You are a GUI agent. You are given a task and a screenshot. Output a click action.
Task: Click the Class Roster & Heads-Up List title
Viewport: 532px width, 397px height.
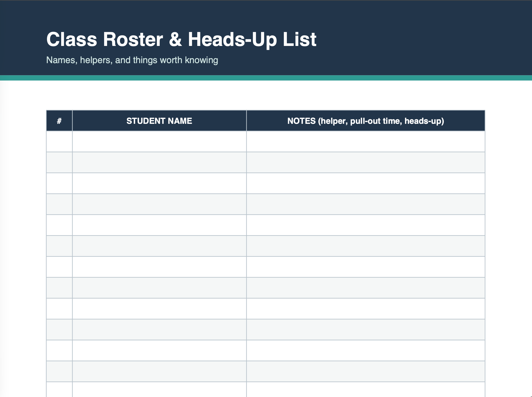click(181, 39)
